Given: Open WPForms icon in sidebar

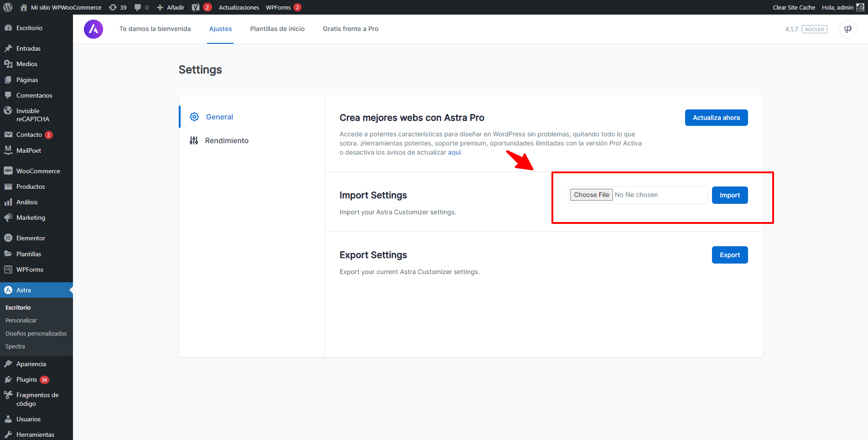Looking at the screenshot, I should pyautogui.click(x=8, y=269).
